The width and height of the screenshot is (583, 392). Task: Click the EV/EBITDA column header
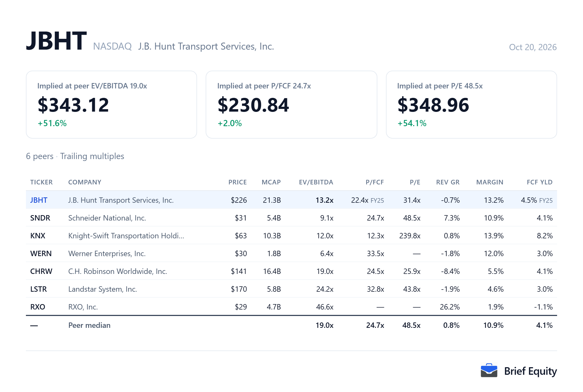[x=316, y=182]
